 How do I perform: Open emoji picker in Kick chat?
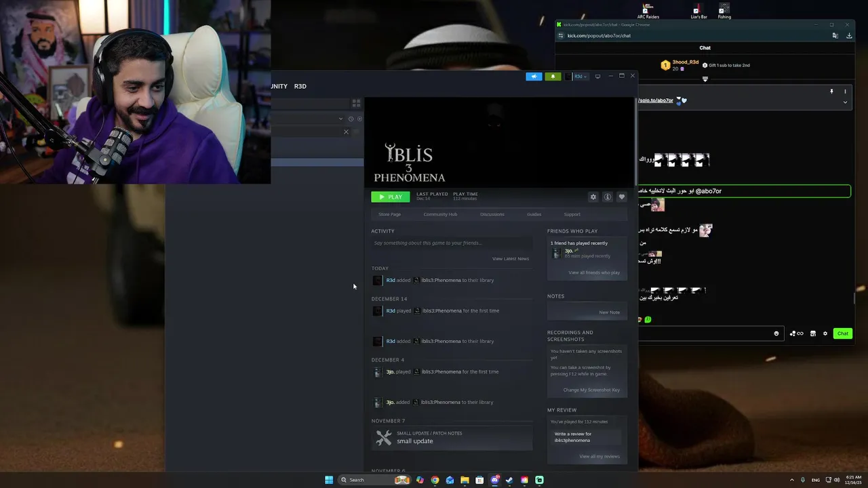coord(776,333)
